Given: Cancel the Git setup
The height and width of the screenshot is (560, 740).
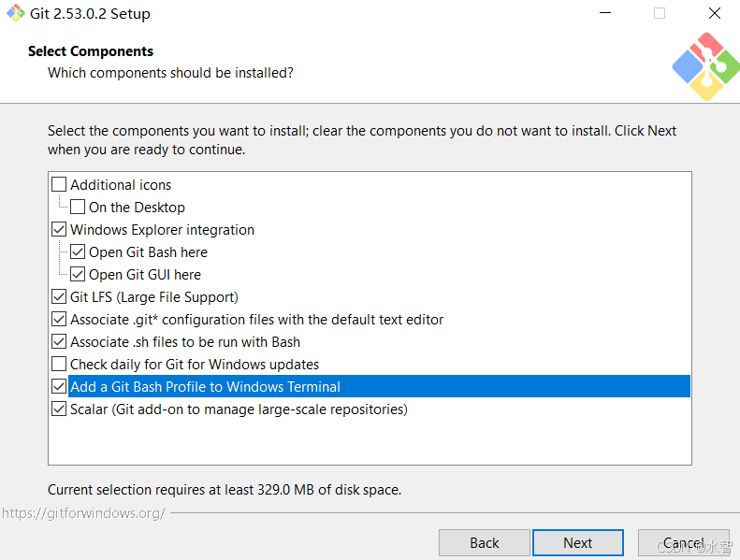Looking at the screenshot, I should 683,542.
